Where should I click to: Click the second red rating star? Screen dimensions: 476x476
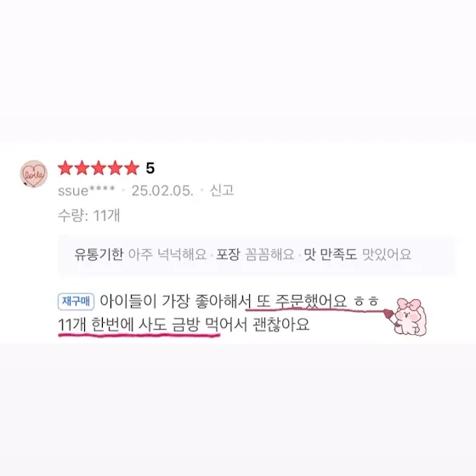tap(82, 168)
